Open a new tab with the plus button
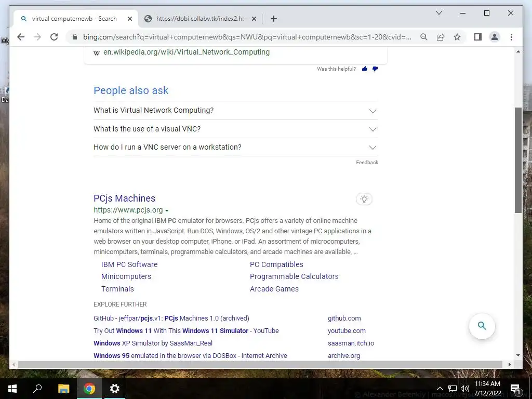The width and height of the screenshot is (532, 399). pos(274,19)
